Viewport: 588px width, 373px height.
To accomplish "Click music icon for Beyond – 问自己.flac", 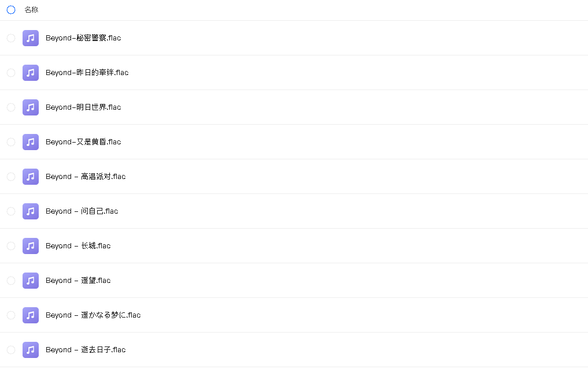I will 31,211.
